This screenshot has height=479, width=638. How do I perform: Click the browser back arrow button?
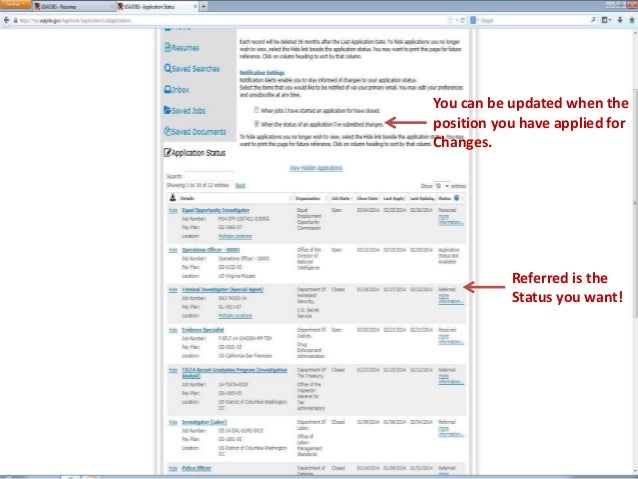pos(6,20)
